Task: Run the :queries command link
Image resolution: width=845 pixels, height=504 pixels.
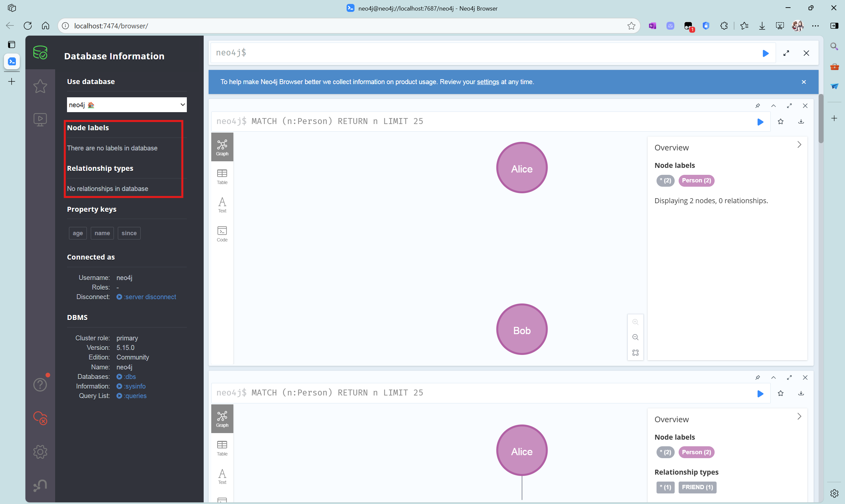Action: click(x=131, y=396)
